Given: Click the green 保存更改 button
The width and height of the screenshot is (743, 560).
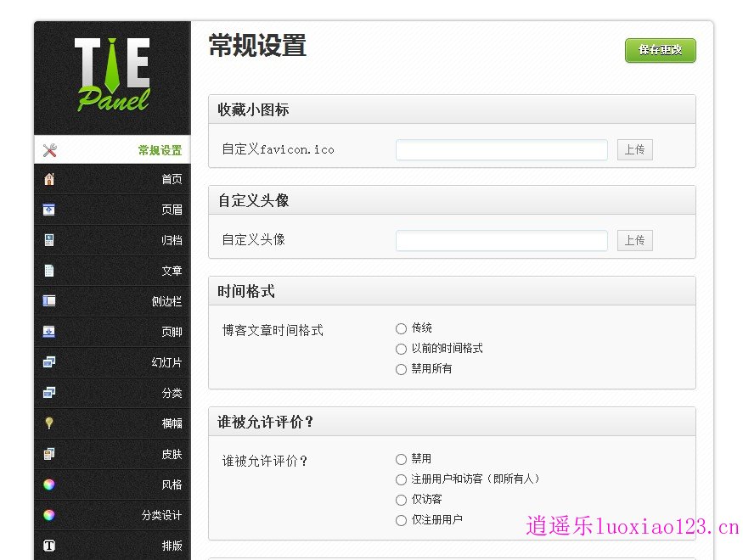Looking at the screenshot, I should point(660,50).
